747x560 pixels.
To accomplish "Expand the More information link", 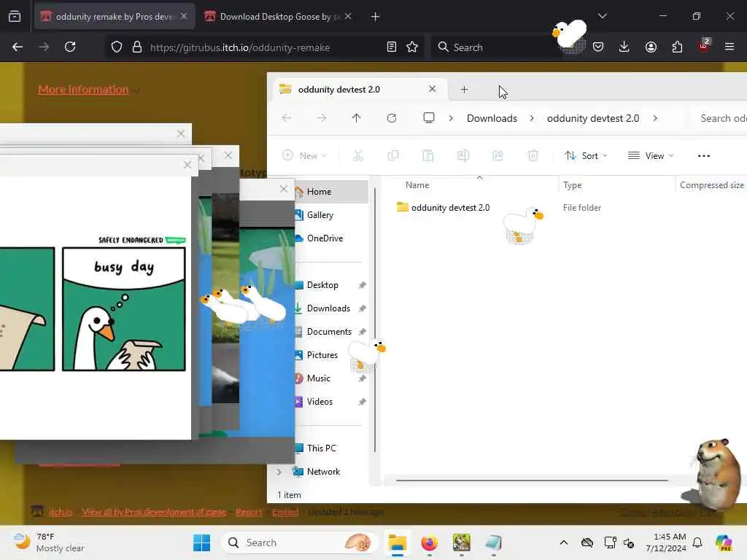I will click(x=83, y=90).
